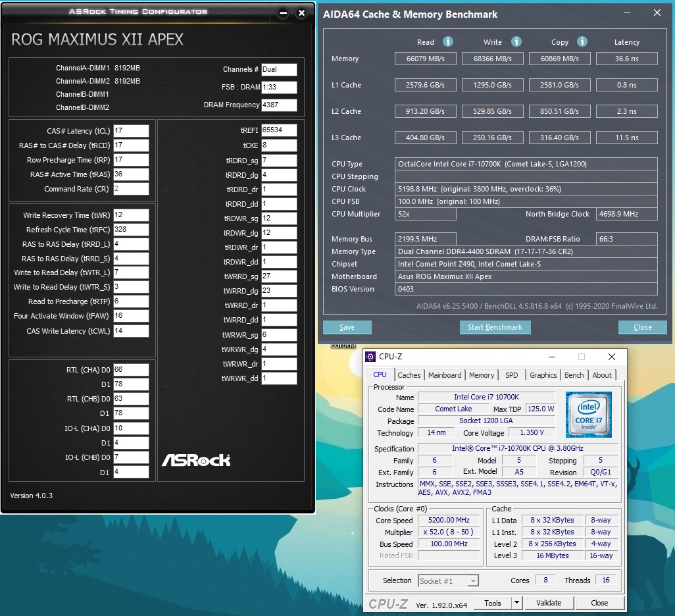The width and height of the screenshot is (675, 616).
Task: Minimize the ASRock Timing Configurator window
Action: pyautogui.click(x=282, y=13)
